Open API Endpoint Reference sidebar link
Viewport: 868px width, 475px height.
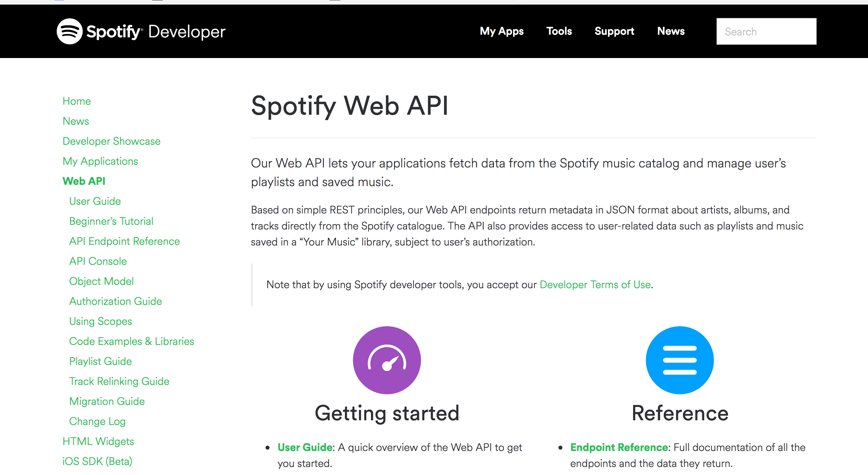tap(124, 241)
